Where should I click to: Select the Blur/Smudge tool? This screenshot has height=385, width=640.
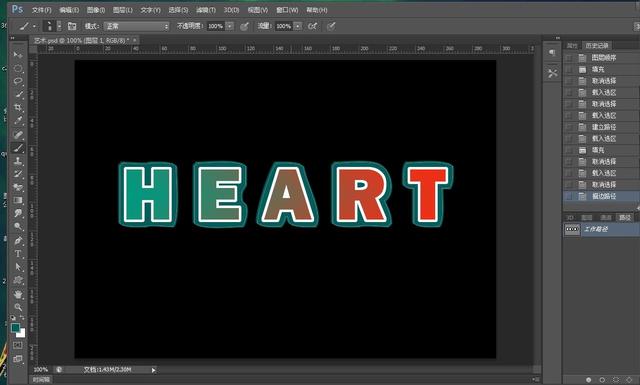point(18,214)
